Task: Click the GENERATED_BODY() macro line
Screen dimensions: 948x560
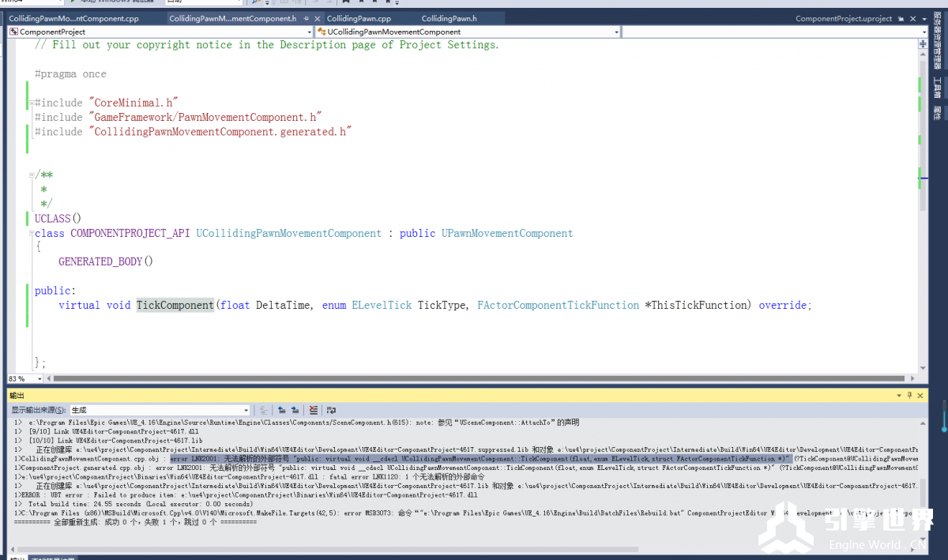Action: click(106, 261)
